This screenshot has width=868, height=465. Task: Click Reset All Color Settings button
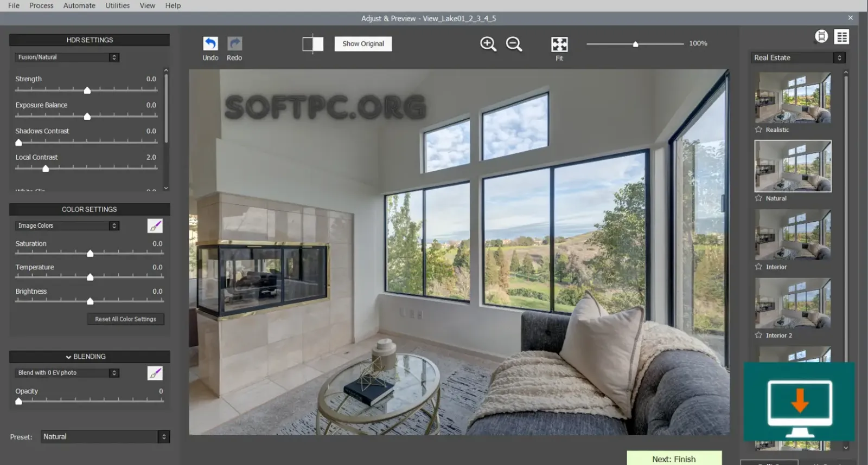pyautogui.click(x=125, y=319)
